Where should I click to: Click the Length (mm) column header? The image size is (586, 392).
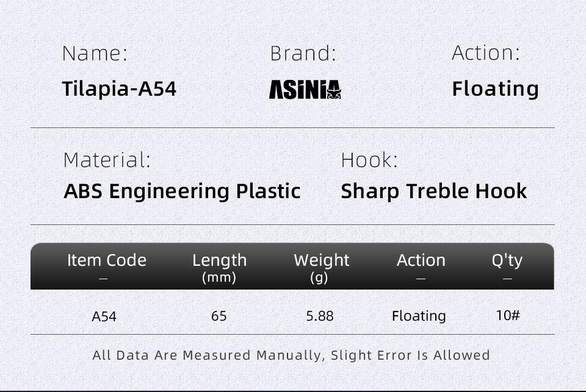[219, 267]
